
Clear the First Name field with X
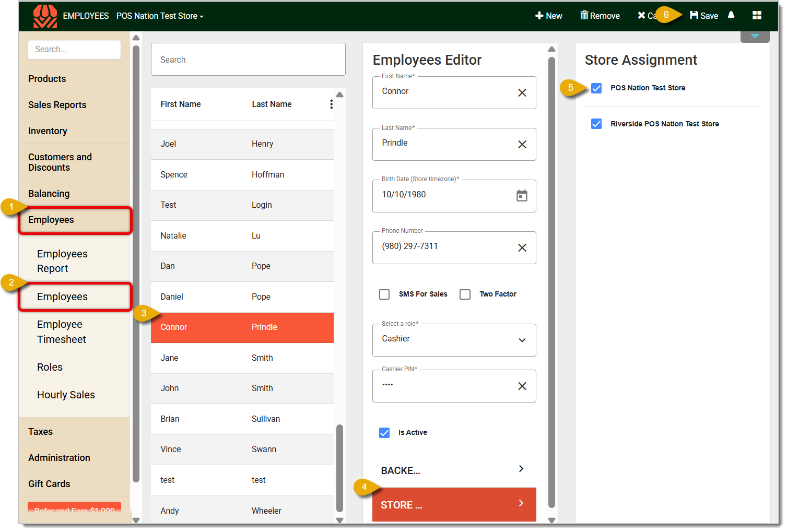[522, 92]
